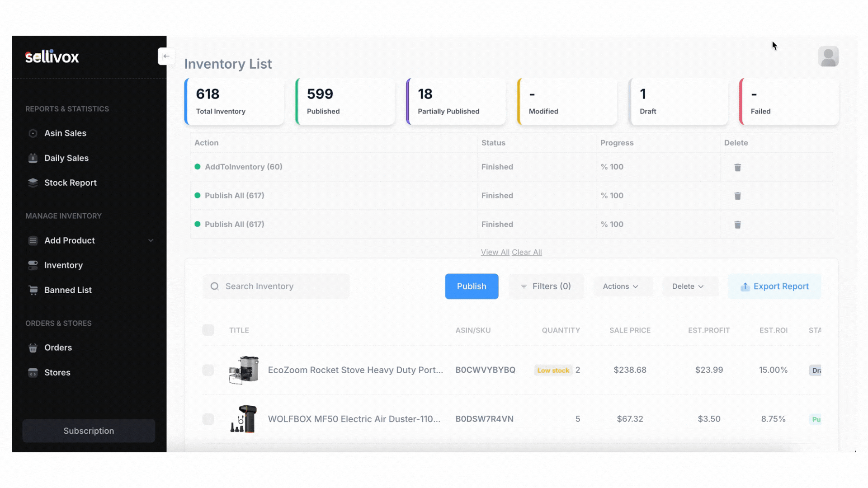Click the Asin Sales sidebar icon
This screenshot has height=488, width=868.
33,133
